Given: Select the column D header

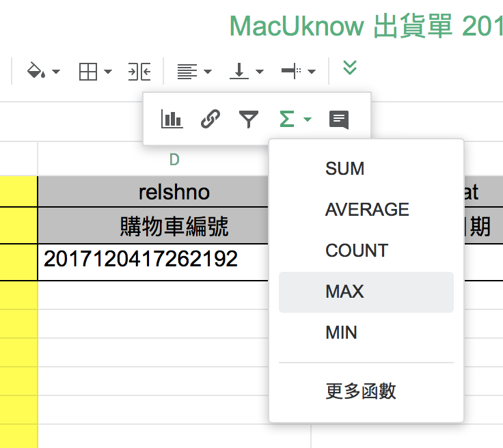Looking at the screenshot, I should (x=174, y=159).
